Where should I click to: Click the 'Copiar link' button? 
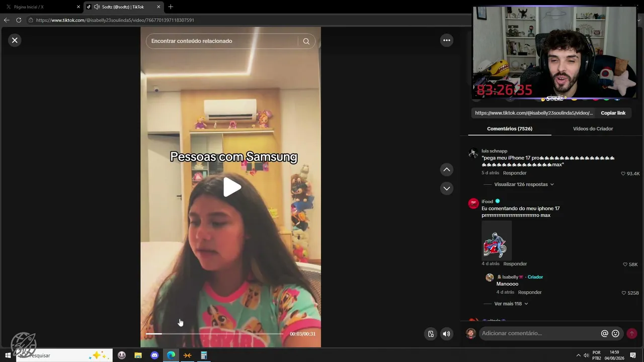point(613,113)
